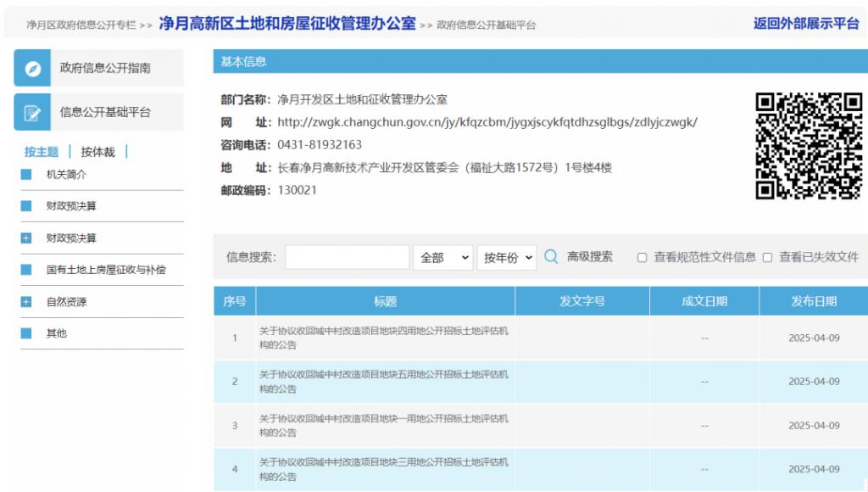The image size is (868, 492).
Task: Click the blue square icon beside 其他
Action: click(x=26, y=333)
